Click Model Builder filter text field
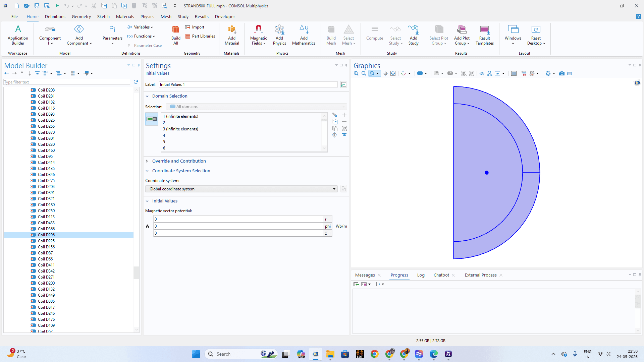Viewport: 644px width, 362px height. [x=67, y=82]
